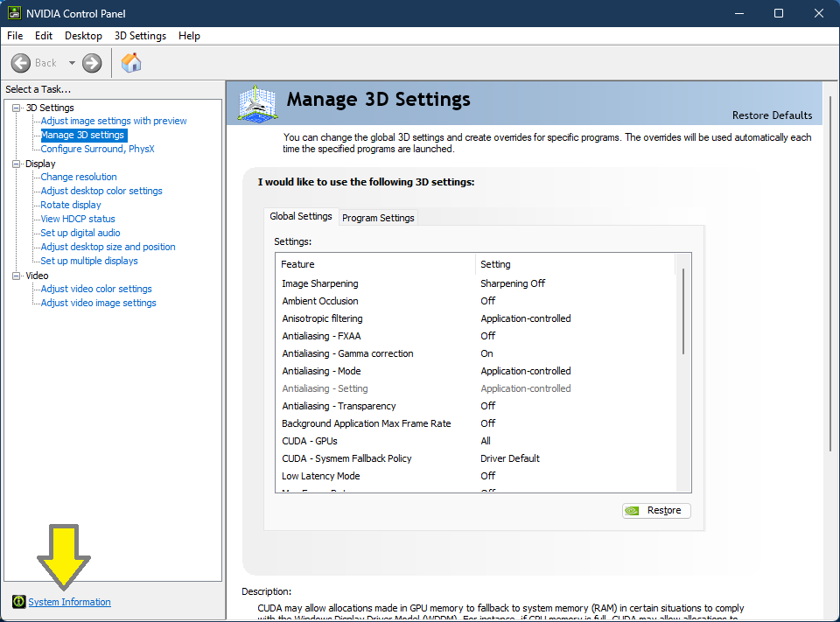840x622 pixels.
Task: Click the NVIDIA Control Panel title bar icon
Action: tap(15, 13)
